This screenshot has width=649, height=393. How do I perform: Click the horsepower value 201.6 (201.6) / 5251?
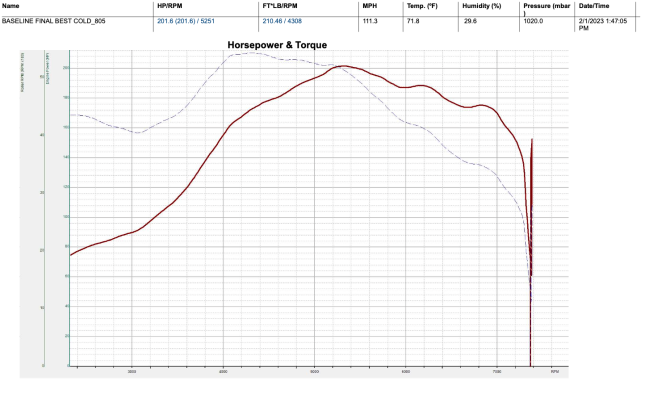point(186,21)
